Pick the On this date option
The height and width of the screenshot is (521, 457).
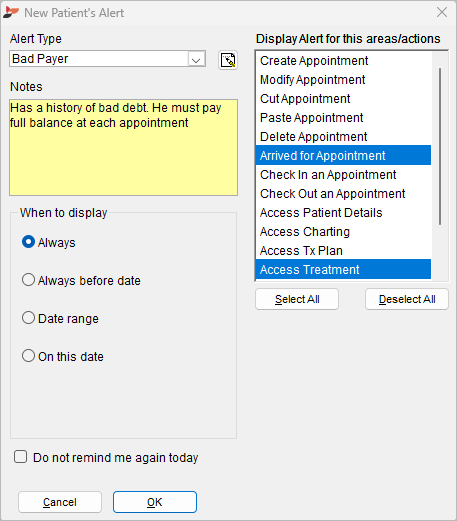[28, 356]
